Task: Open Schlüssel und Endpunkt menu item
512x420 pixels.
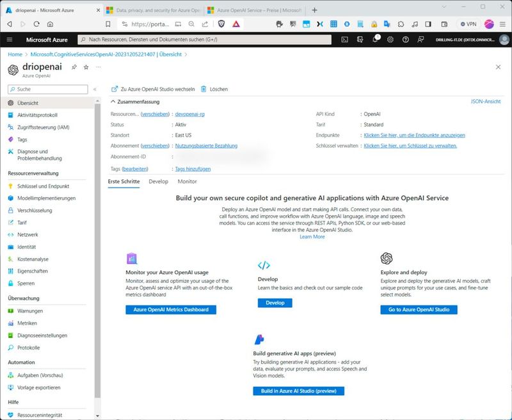Action: 43,186
